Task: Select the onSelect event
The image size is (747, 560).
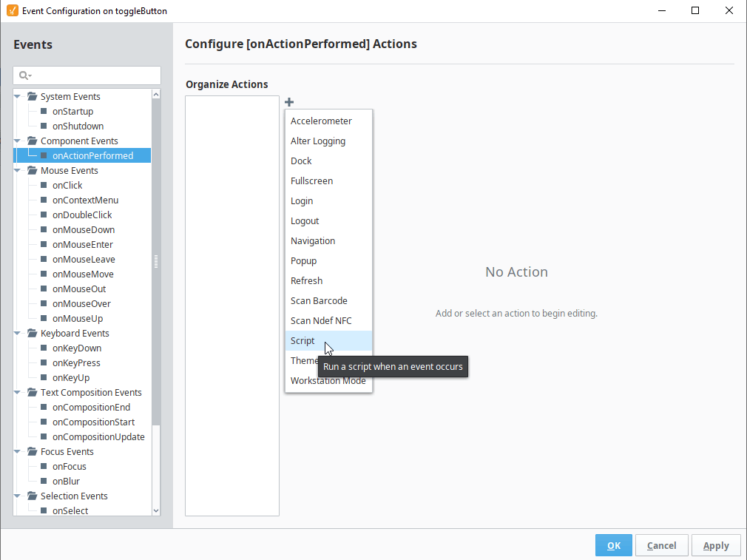Action: [70, 510]
